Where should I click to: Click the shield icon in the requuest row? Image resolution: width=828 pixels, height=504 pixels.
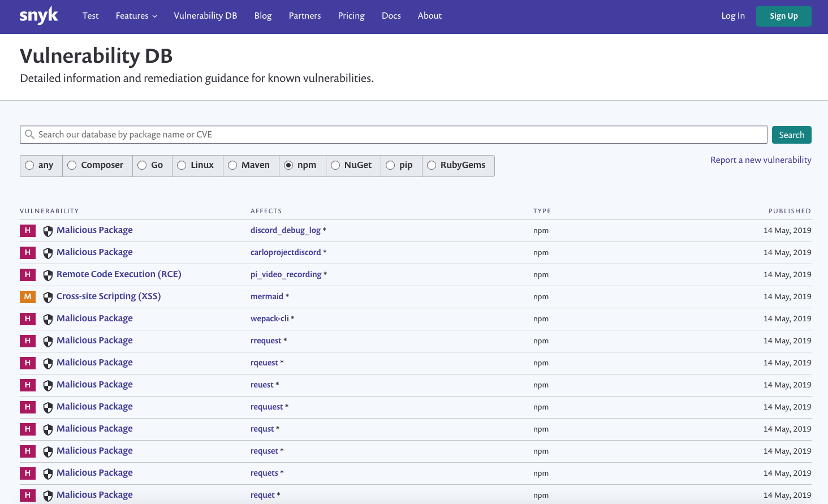pos(48,407)
